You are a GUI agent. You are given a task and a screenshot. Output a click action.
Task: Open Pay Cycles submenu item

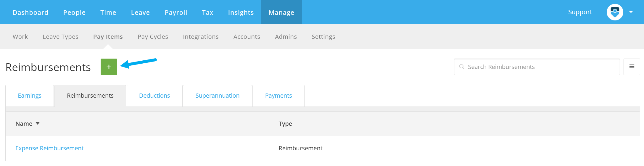click(x=153, y=37)
